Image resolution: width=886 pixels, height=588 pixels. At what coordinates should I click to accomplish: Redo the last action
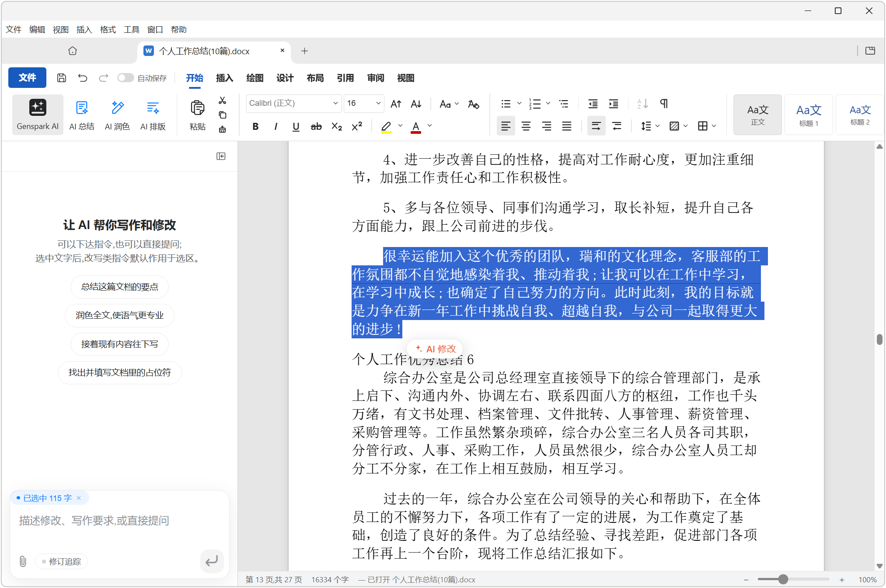[x=104, y=78]
